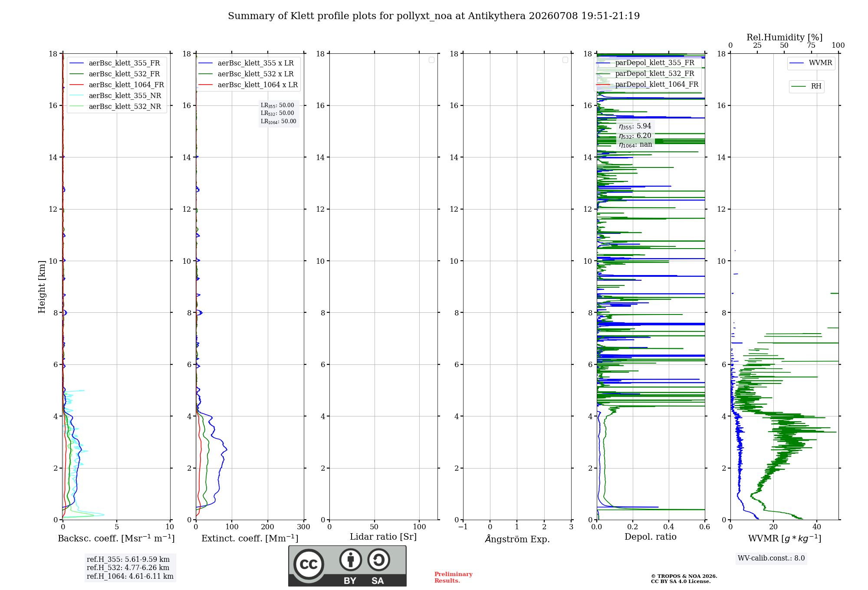
Task: Click the attribution person icon in license badge
Action: [350, 560]
